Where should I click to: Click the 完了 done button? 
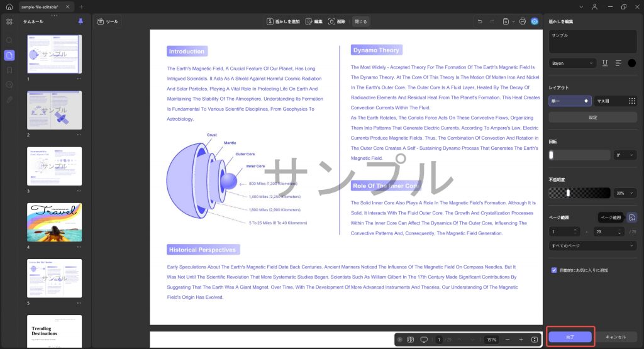(x=570, y=336)
